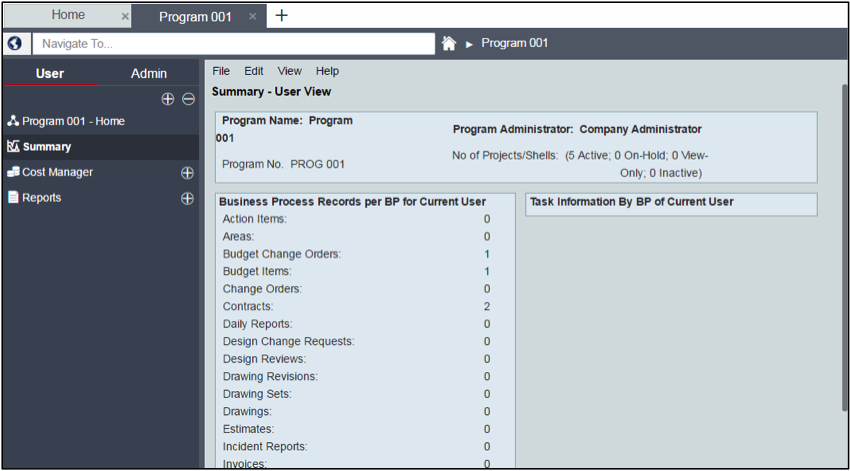Switch to the Admin mode tab

(149, 74)
